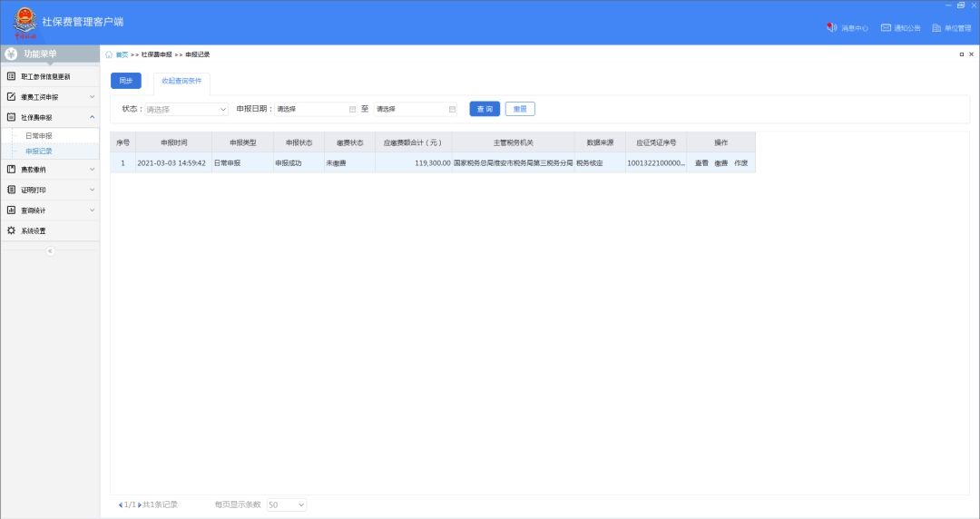Open 系统设置 gear icon
This screenshot has width=980, height=519.
point(12,230)
